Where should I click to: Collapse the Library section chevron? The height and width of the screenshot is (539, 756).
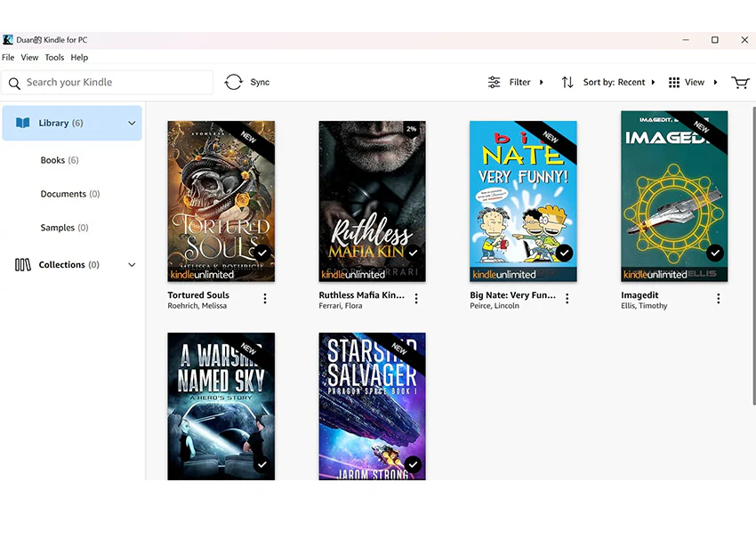point(132,124)
